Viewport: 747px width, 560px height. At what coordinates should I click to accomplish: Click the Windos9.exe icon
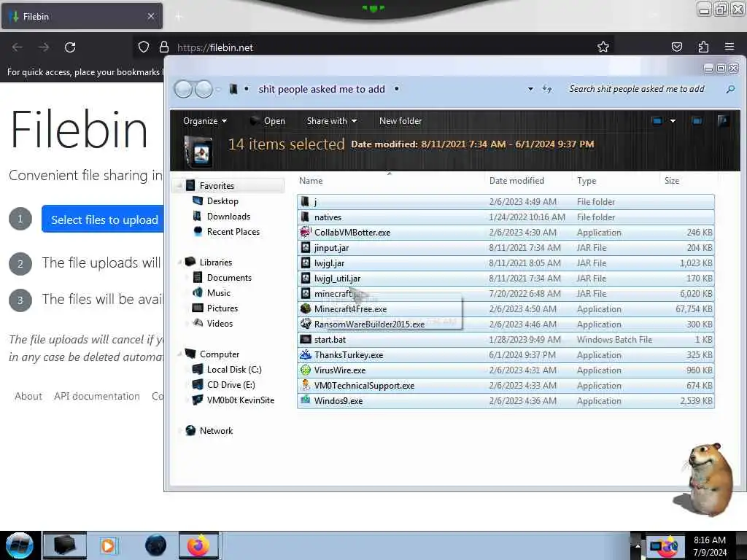(x=306, y=400)
